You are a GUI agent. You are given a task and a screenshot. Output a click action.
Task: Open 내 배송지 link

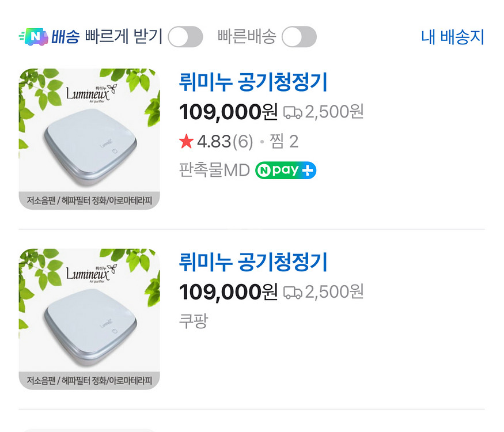pos(453,37)
